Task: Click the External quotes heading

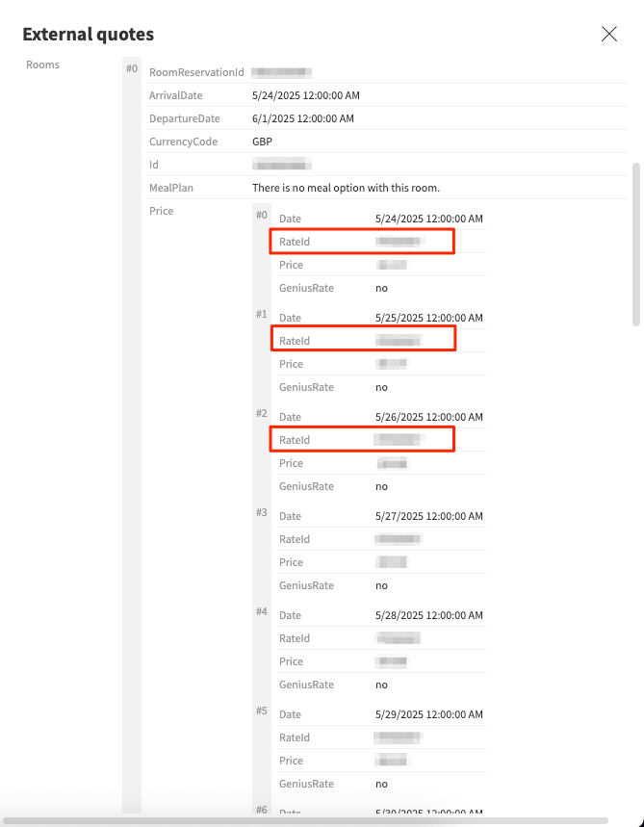Action: [x=88, y=35]
